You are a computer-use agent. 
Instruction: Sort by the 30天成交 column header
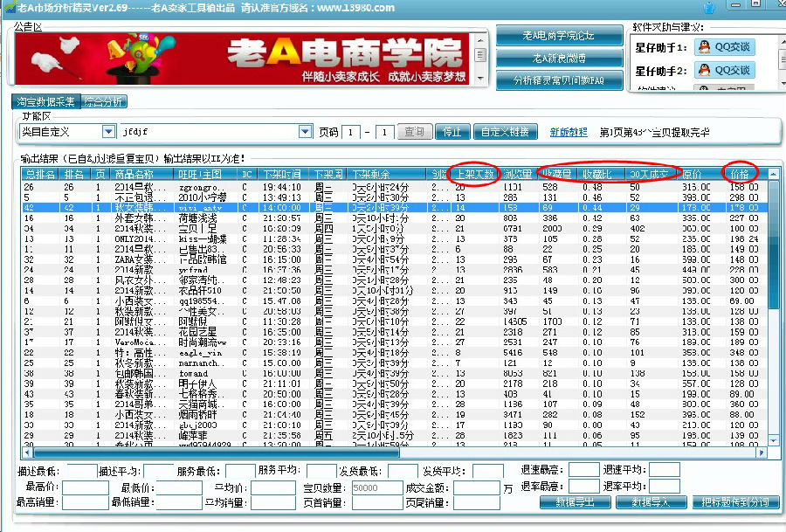tap(649, 174)
